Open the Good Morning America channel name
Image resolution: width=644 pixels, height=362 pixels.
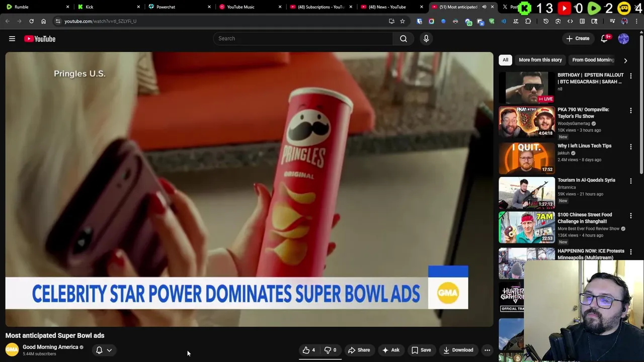[x=50, y=347]
